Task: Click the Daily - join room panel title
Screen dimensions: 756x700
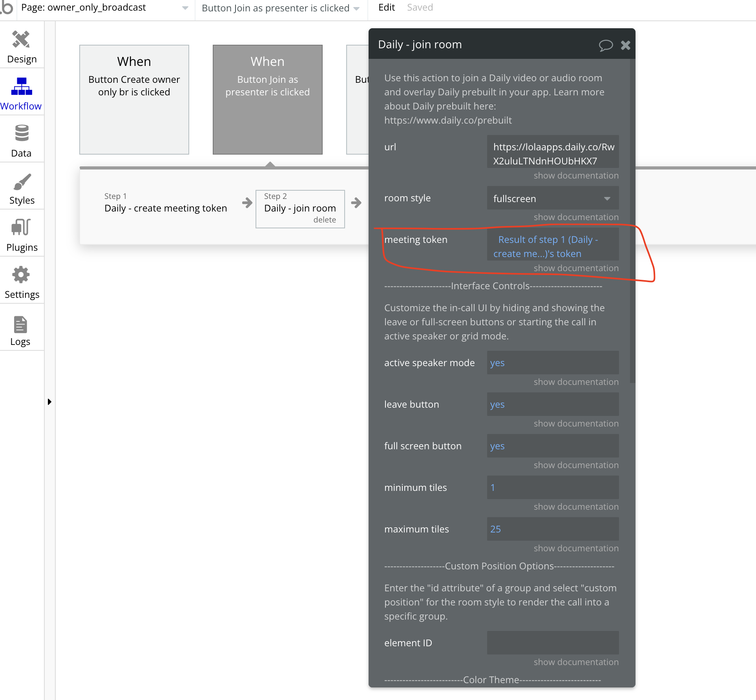Action: [x=420, y=44]
